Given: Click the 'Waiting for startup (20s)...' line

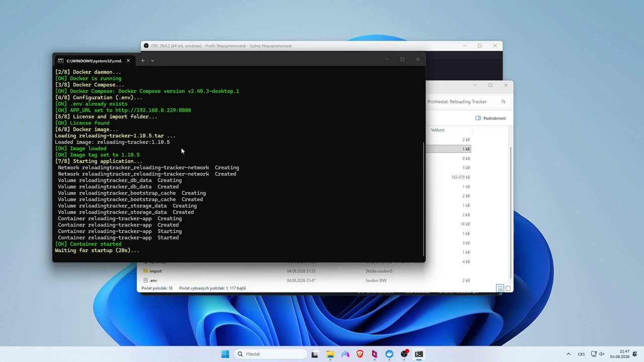Looking at the screenshot, I should click(x=97, y=250).
